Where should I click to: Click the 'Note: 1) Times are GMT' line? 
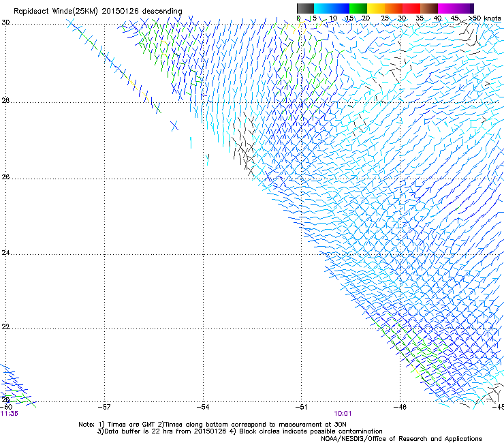[212, 425]
